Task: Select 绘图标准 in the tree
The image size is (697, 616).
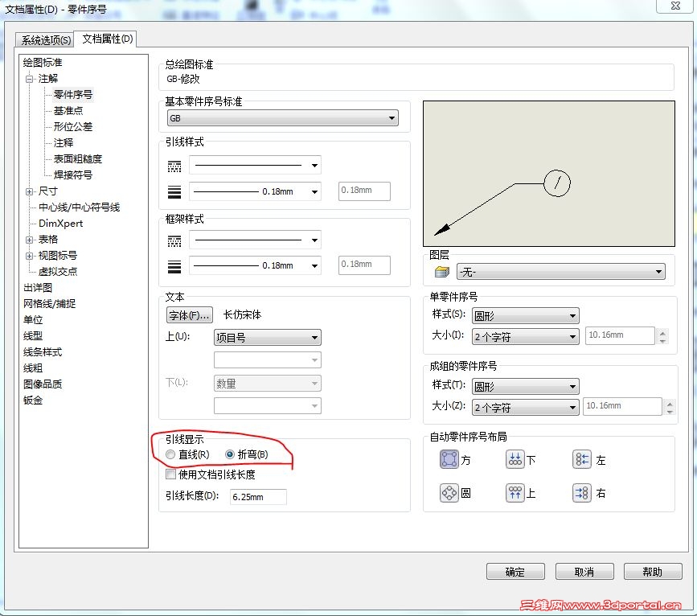Action: click(43, 62)
